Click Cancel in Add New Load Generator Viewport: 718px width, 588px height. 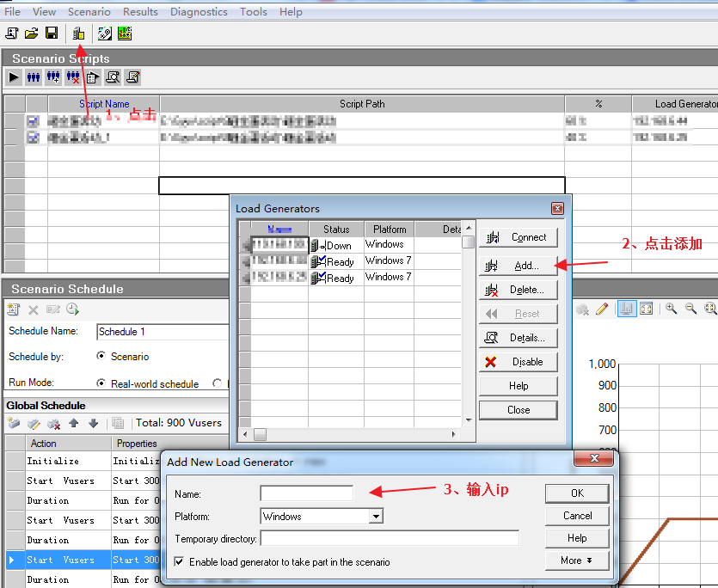(x=577, y=516)
